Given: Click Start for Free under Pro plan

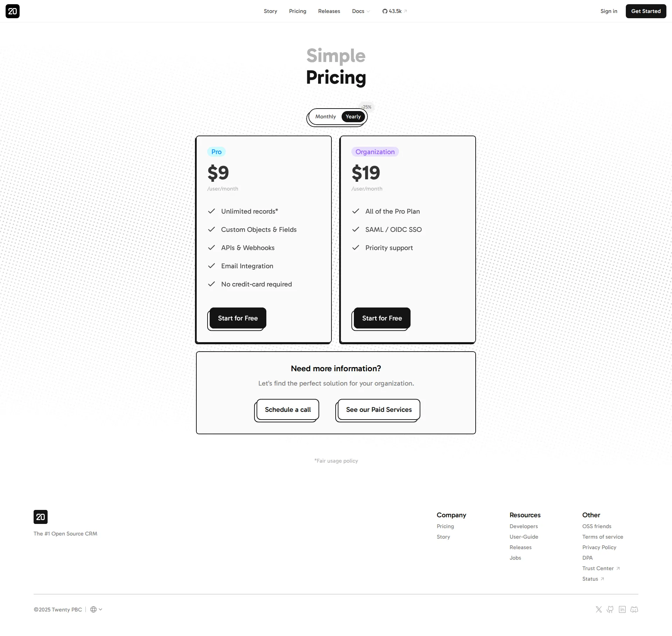Looking at the screenshot, I should [237, 318].
